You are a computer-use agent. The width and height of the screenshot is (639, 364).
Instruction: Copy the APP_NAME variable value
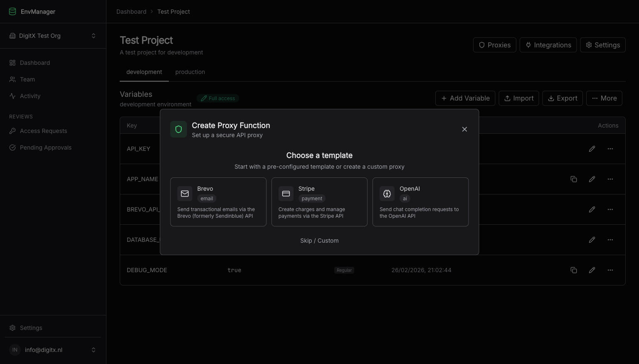pos(574,179)
